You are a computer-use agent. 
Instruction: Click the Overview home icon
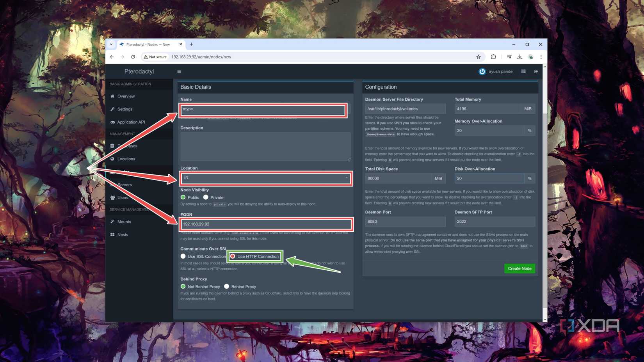tap(112, 96)
